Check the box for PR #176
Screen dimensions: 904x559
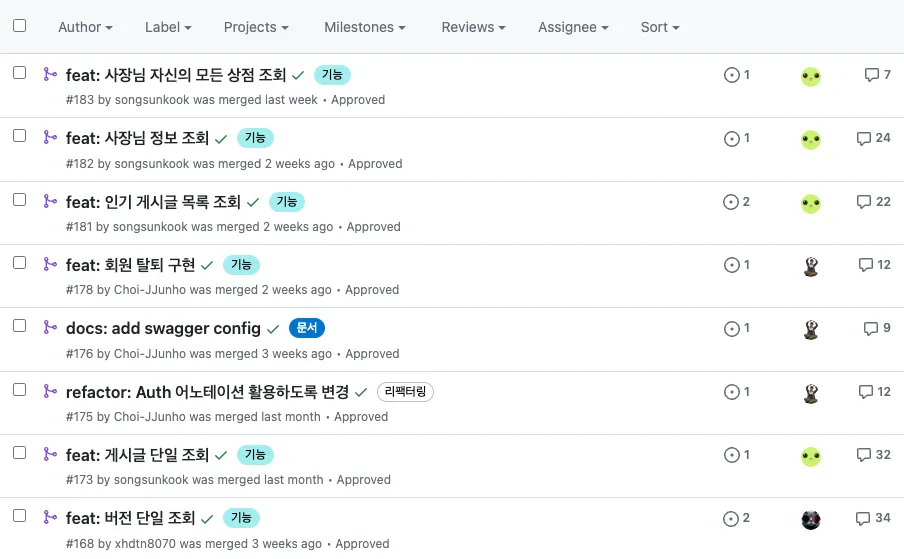(20, 326)
